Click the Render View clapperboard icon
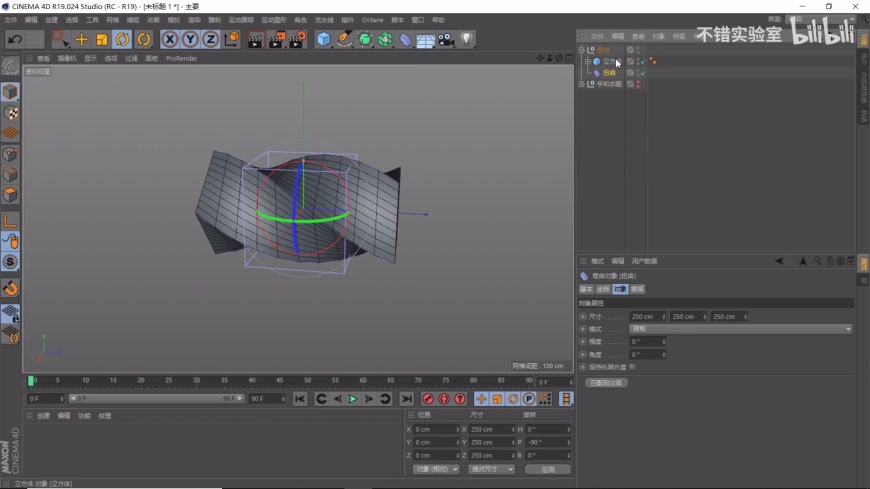Image resolution: width=870 pixels, height=489 pixels. [255, 39]
